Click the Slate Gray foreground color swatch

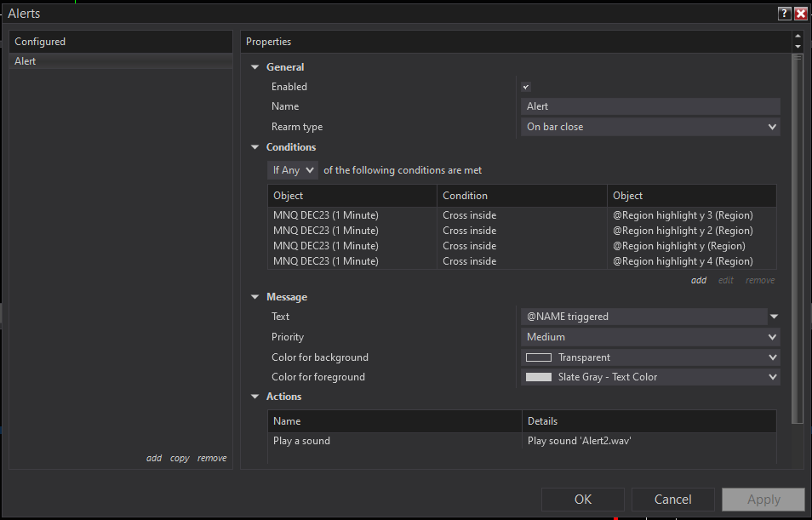[x=539, y=377]
